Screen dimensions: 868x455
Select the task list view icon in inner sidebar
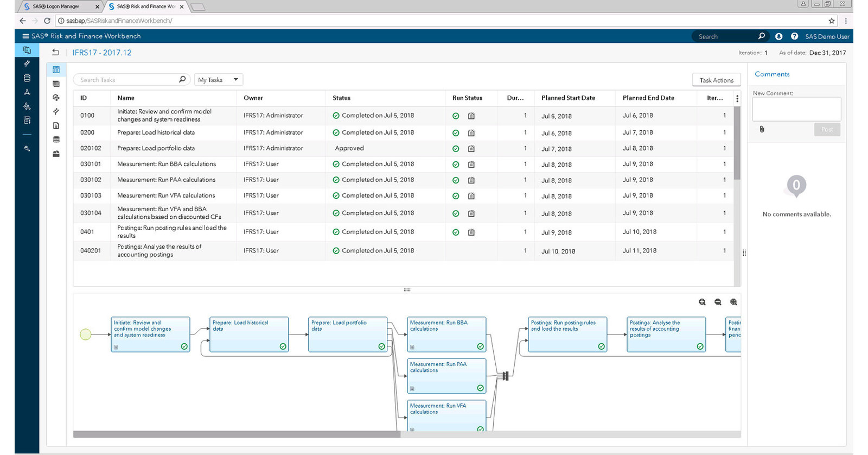coord(56,69)
